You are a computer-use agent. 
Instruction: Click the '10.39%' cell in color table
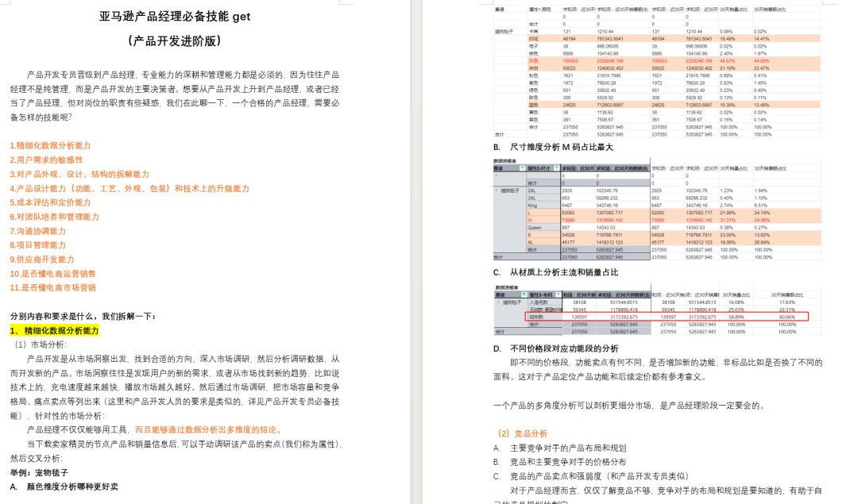point(727,105)
